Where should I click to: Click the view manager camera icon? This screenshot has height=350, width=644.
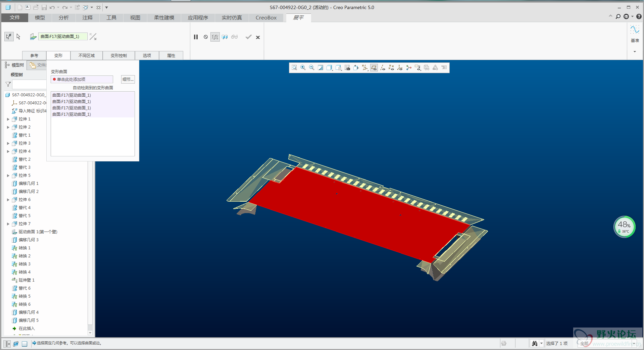347,68
